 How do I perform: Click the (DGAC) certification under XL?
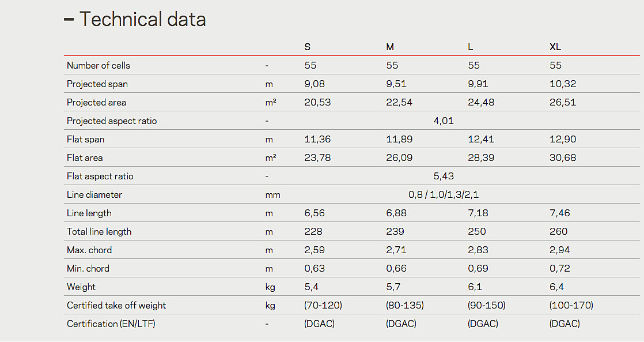[565, 324]
